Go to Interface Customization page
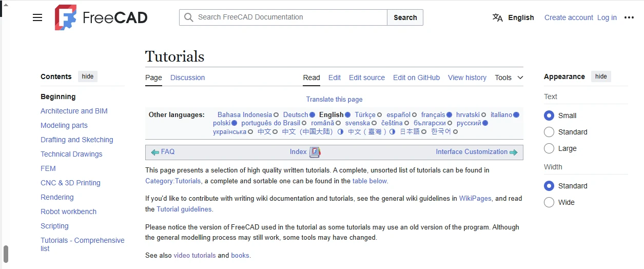This screenshot has height=269, width=644. [472, 152]
